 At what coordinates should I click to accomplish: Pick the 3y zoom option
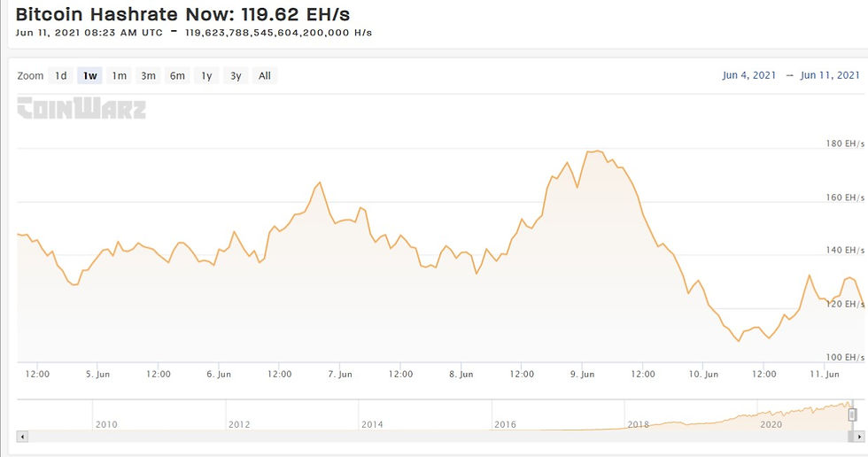click(236, 76)
